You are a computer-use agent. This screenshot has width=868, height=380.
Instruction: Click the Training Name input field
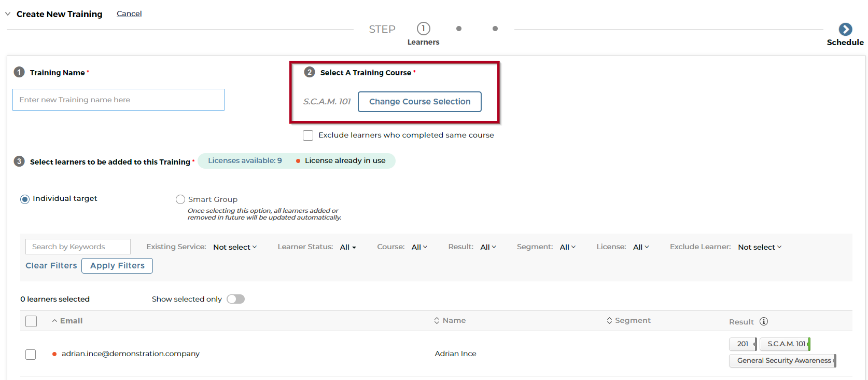click(x=118, y=100)
